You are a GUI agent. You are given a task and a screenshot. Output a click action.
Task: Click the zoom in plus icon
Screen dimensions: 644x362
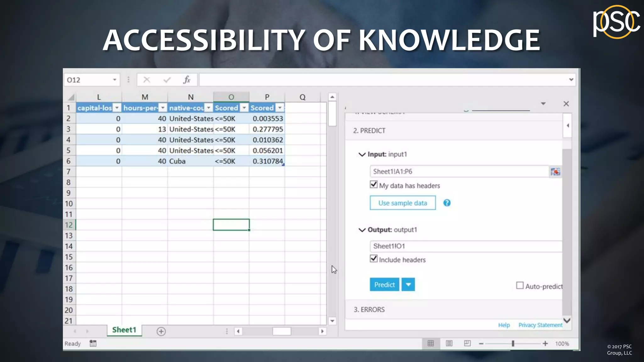(545, 344)
